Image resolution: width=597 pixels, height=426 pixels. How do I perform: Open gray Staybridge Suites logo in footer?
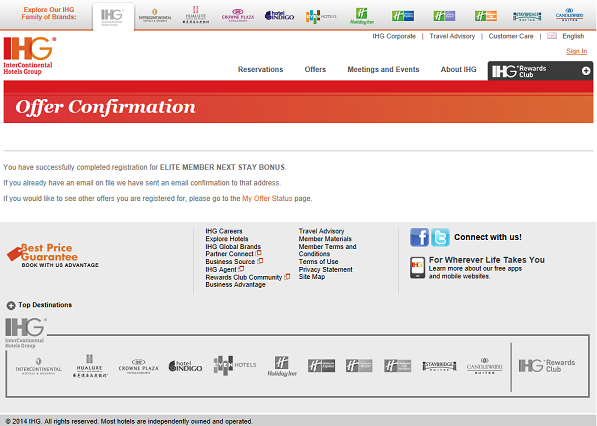pyautogui.click(x=439, y=366)
